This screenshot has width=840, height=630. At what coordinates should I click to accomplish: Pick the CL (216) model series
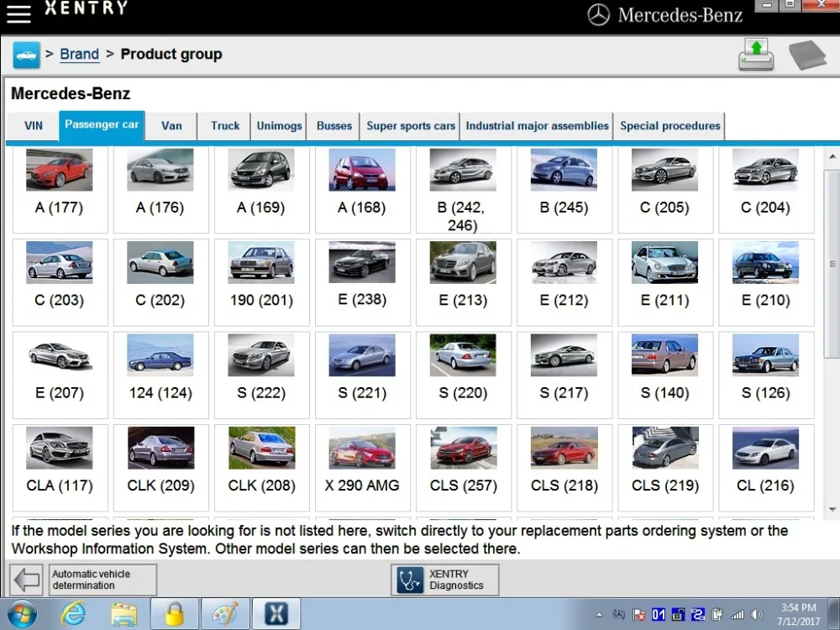[766, 468]
